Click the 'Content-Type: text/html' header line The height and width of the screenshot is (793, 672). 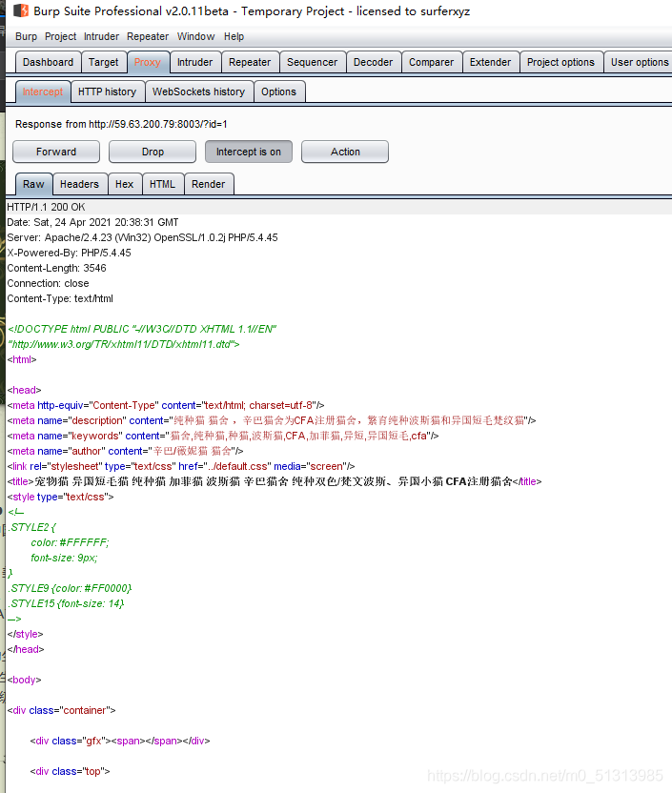(x=60, y=298)
